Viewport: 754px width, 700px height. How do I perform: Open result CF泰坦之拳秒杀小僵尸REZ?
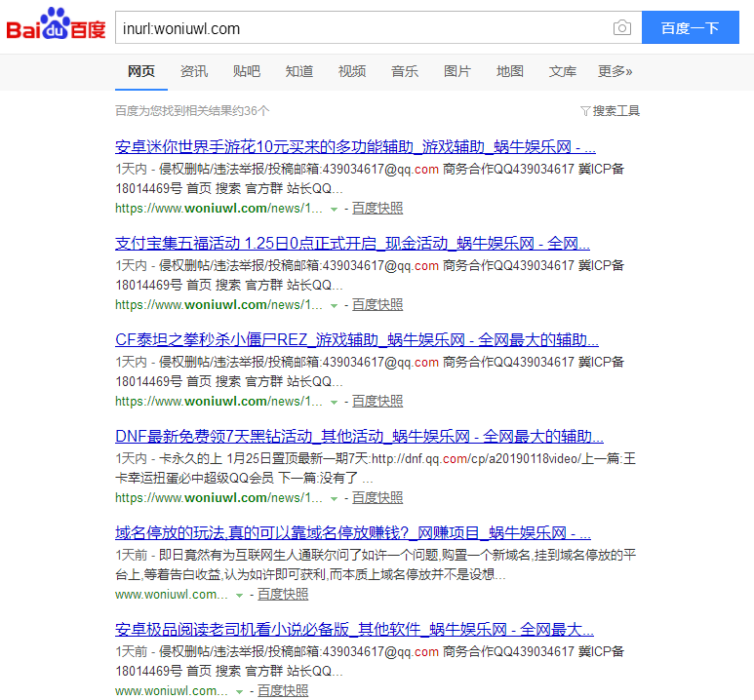click(357, 340)
